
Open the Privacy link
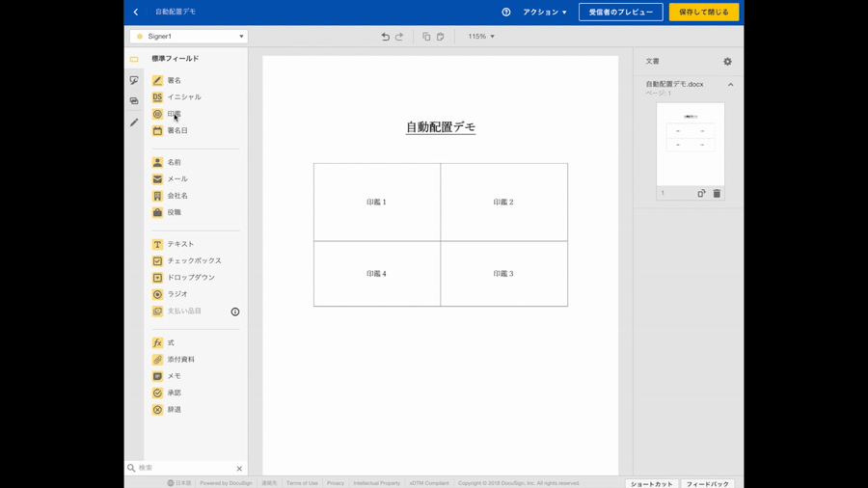coord(336,483)
